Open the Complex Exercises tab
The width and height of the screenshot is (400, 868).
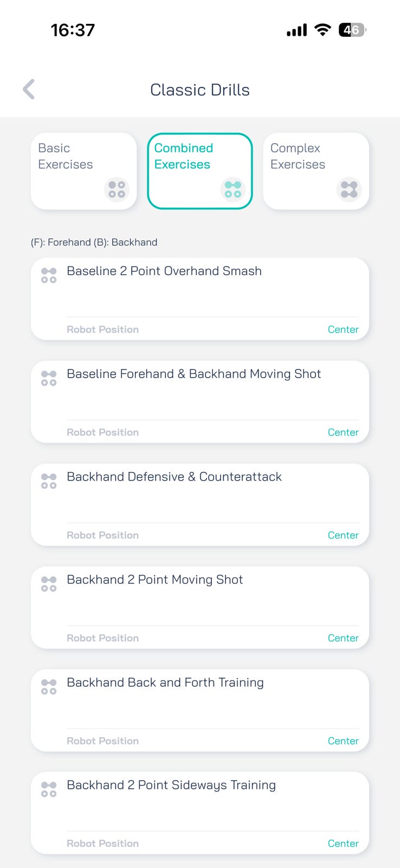(x=316, y=171)
